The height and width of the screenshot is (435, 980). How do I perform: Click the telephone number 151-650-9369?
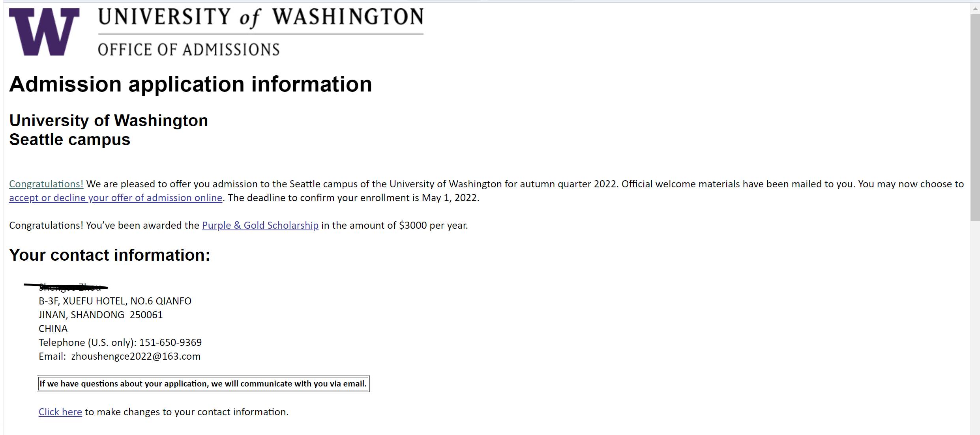point(170,343)
